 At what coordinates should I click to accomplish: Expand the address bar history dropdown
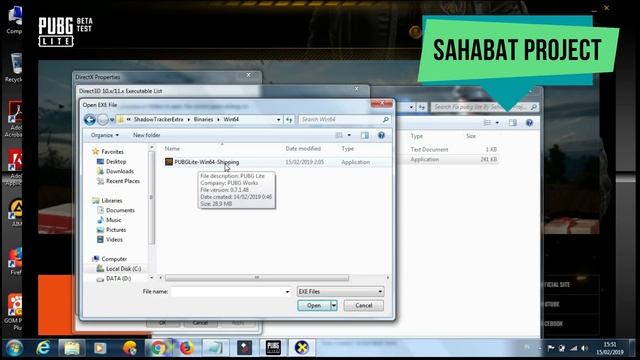click(278, 120)
